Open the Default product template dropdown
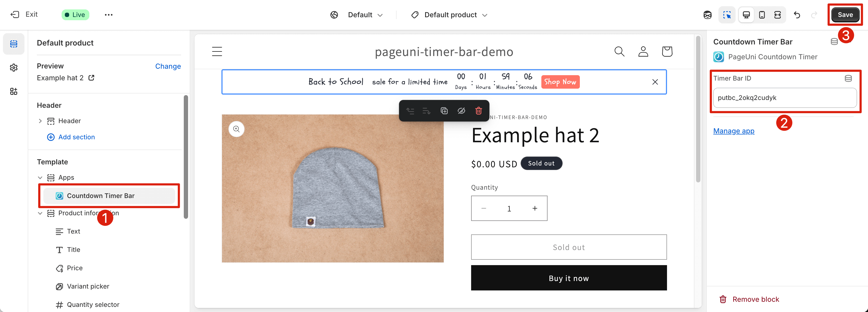The width and height of the screenshot is (868, 312). [449, 15]
